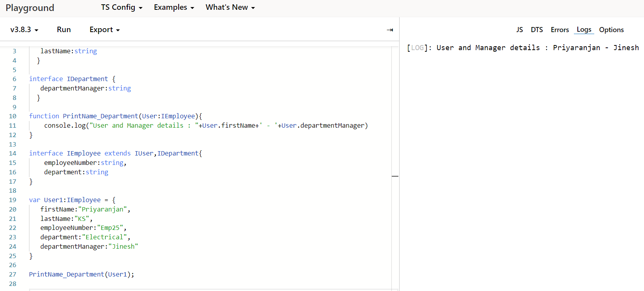Place cursor in the console.log statement
The image size is (644, 291).
point(206,125)
